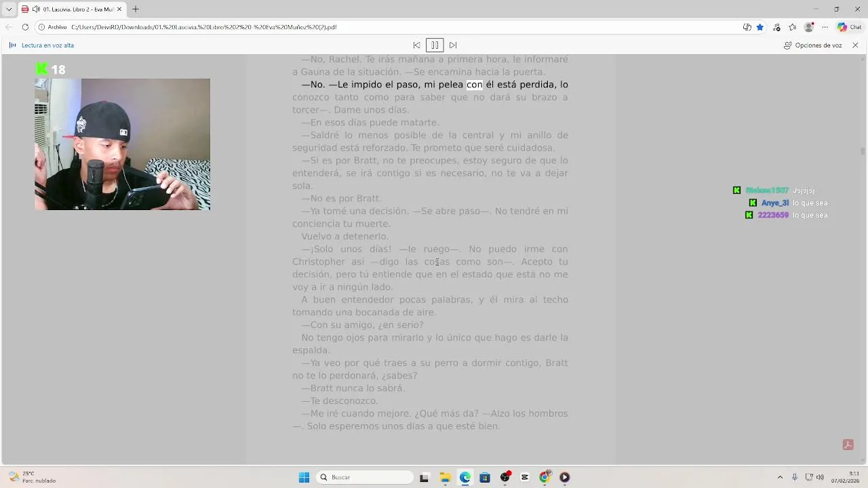Open the OBS taskbar icon with red badge
This screenshot has height=488, width=868.
coord(505,477)
